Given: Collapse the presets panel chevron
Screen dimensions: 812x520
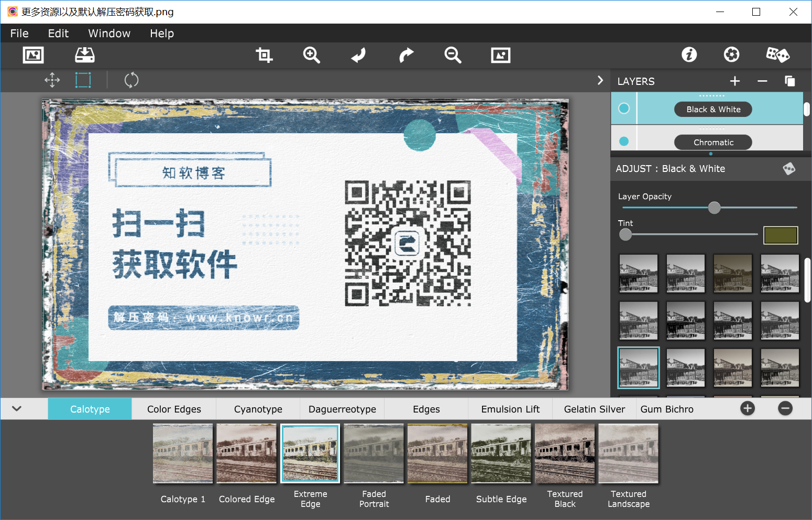Looking at the screenshot, I should 17,408.
